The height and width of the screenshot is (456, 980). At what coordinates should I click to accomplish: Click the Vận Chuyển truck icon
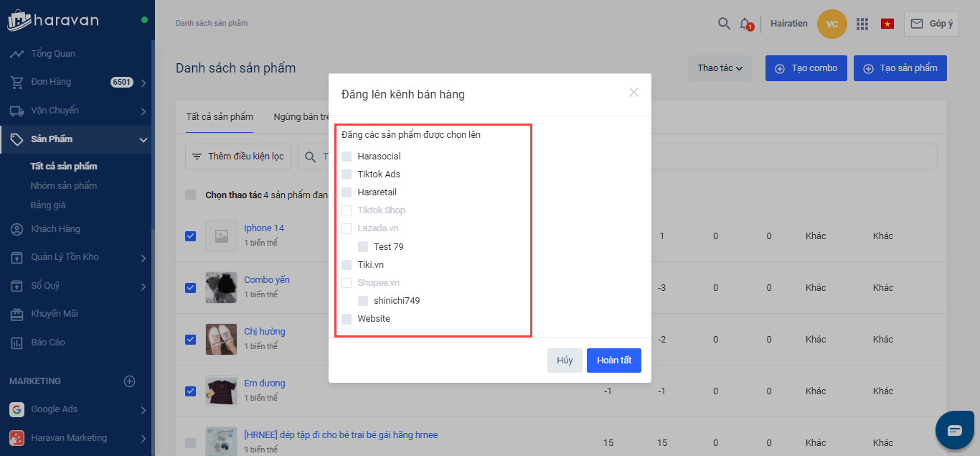tap(17, 111)
